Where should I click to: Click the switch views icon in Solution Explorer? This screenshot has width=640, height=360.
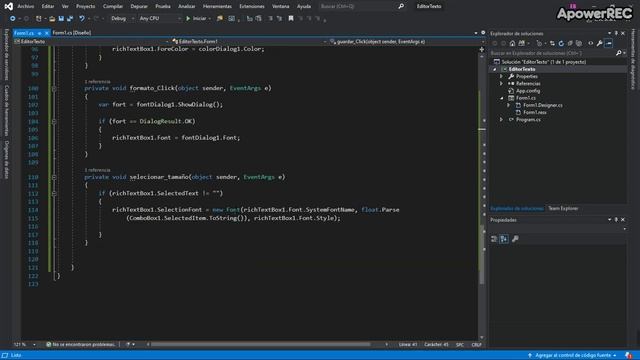tap(522, 43)
